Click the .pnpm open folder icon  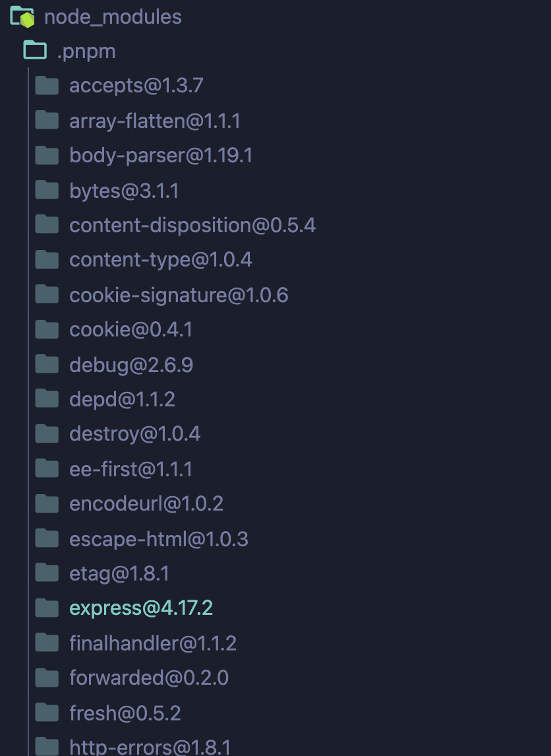point(35,50)
